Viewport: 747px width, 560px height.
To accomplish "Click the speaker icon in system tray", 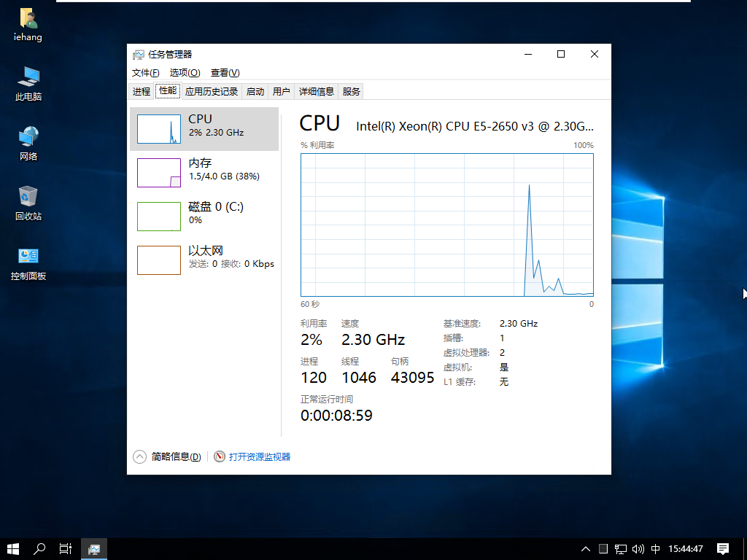I will click(638, 549).
